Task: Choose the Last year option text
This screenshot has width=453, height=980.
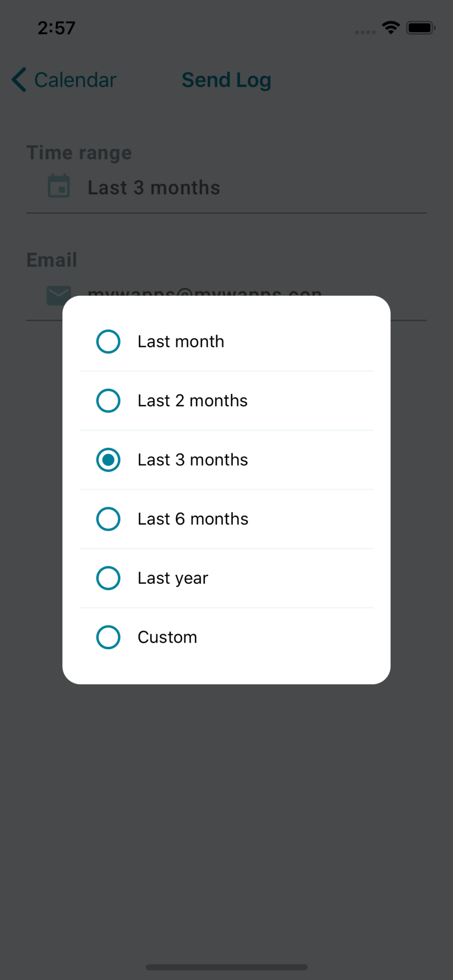Action: (173, 579)
